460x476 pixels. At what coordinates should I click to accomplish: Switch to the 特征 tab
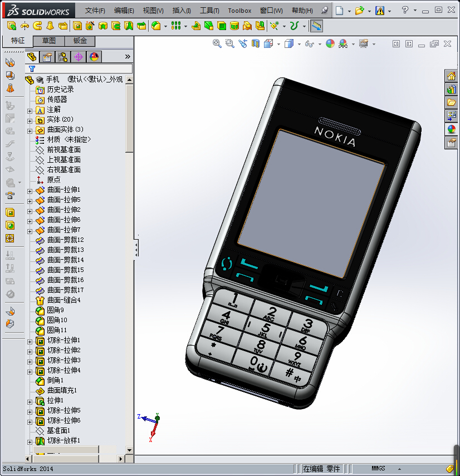point(18,41)
